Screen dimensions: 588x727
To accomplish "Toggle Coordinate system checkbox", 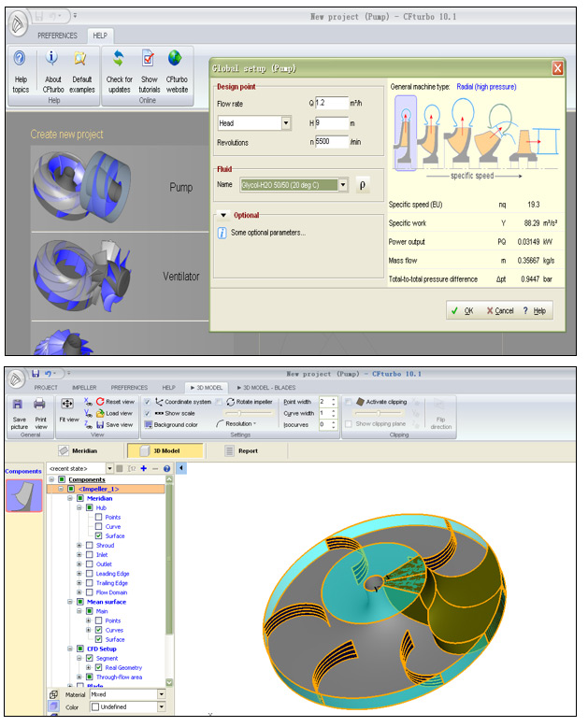I will point(147,402).
